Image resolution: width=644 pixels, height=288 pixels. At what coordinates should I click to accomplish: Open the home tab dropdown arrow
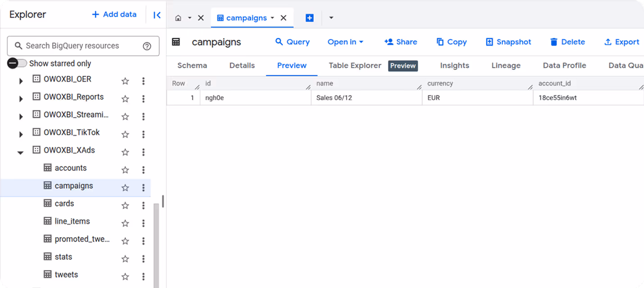point(190,18)
